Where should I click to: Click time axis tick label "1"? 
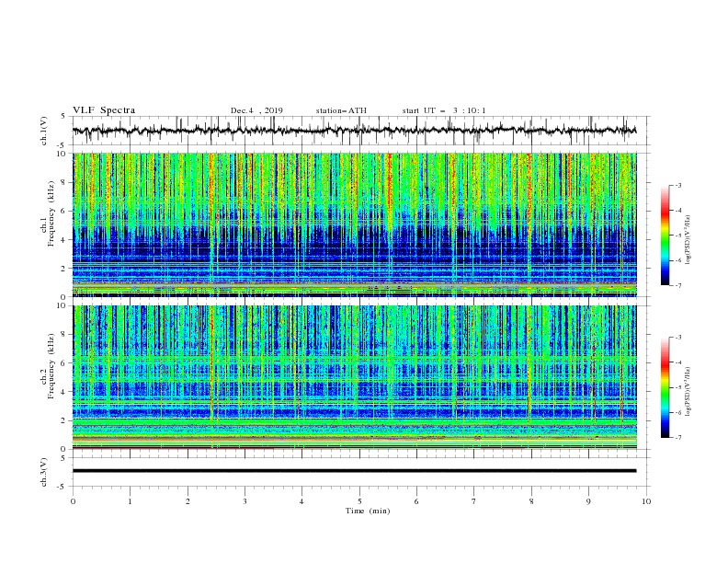point(130,501)
